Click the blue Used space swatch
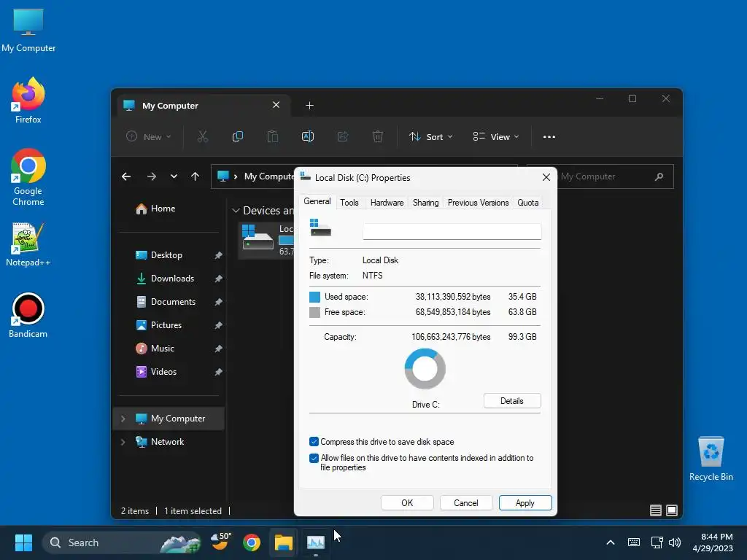This screenshot has height=560, width=747. (x=314, y=297)
